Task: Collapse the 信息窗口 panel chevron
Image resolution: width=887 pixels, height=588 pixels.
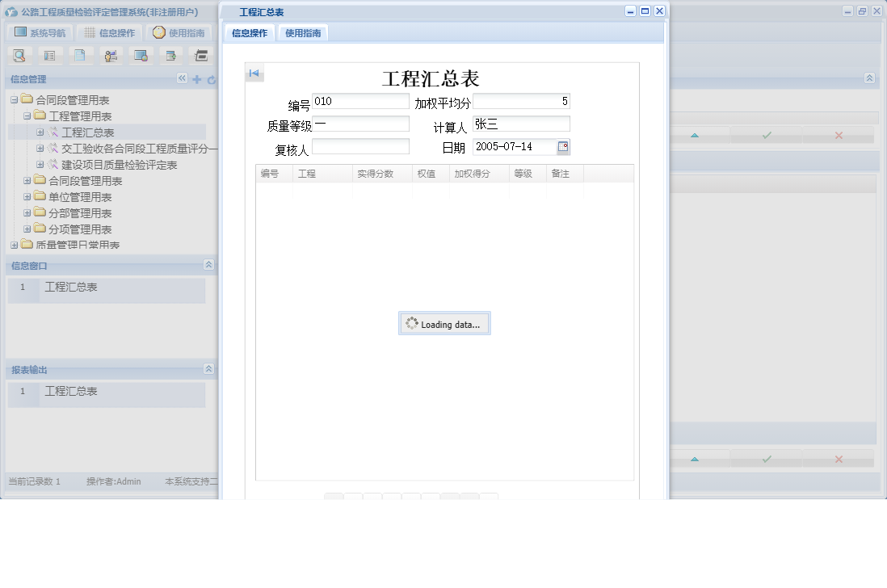Action: (x=208, y=267)
